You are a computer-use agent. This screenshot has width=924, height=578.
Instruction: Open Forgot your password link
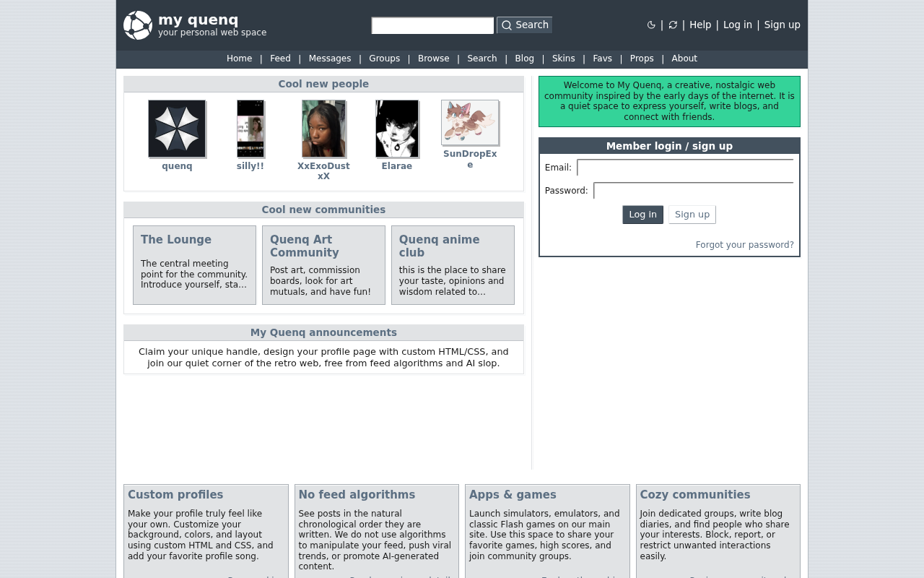[x=745, y=245]
